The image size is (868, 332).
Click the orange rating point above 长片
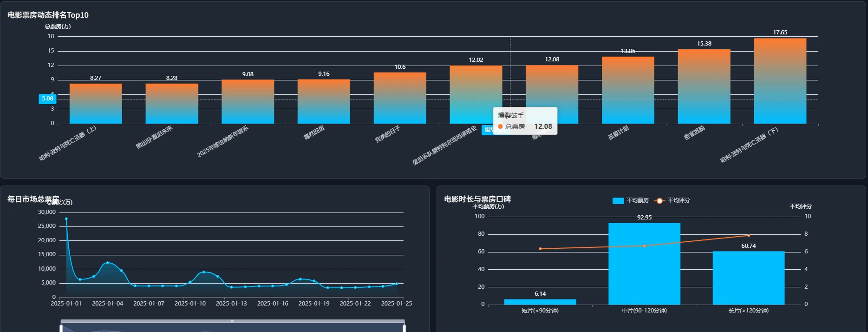[748, 236]
